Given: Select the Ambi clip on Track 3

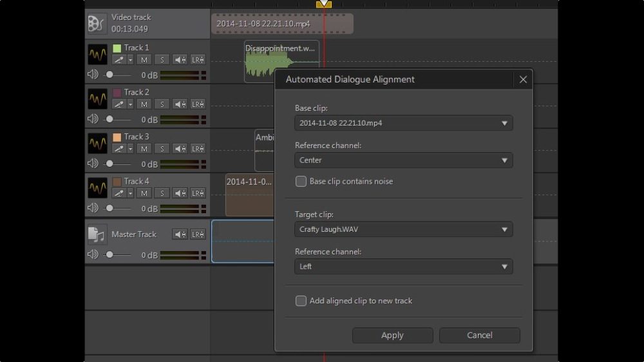Looking at the screenshot, I should 265,151.
